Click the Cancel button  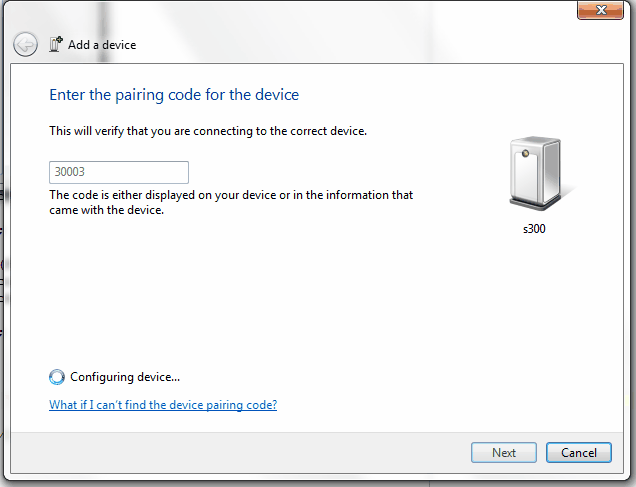pos(579,453)
